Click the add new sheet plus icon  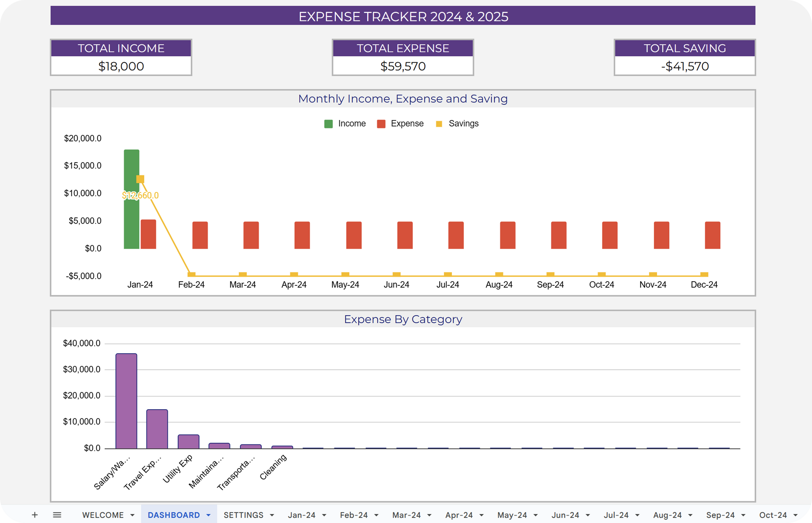pos(35,515)
